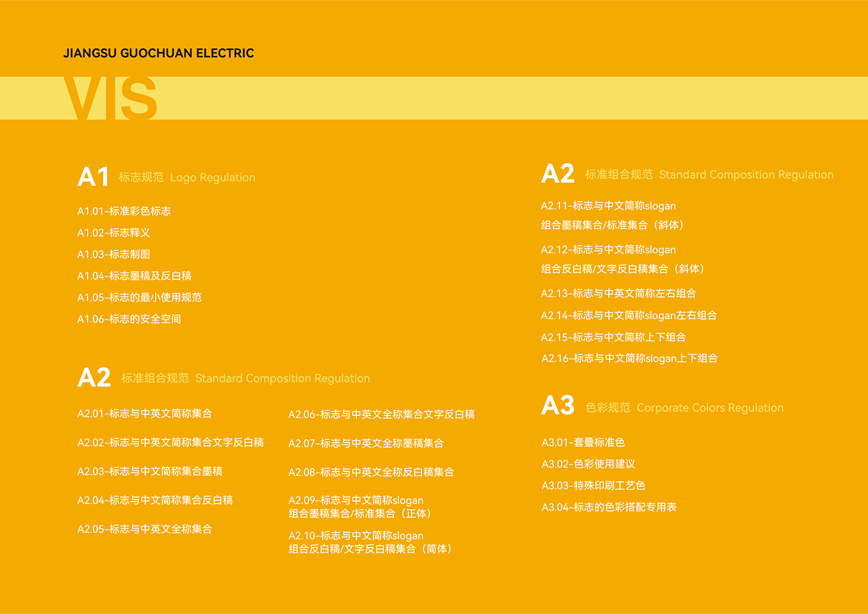Select the 'Logo Regulation' heading text
Viewport: 868px width, 614px height.
[212, 177]
